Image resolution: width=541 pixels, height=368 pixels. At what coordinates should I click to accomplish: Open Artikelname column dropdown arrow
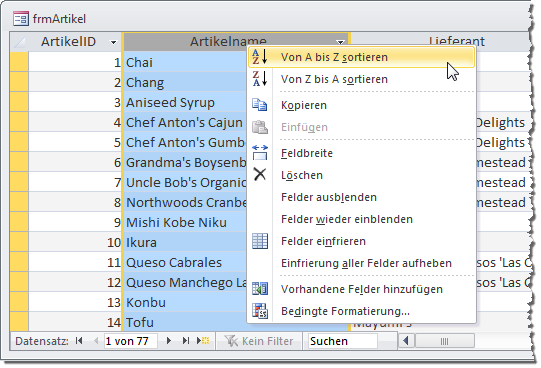(x=340, y=42)
